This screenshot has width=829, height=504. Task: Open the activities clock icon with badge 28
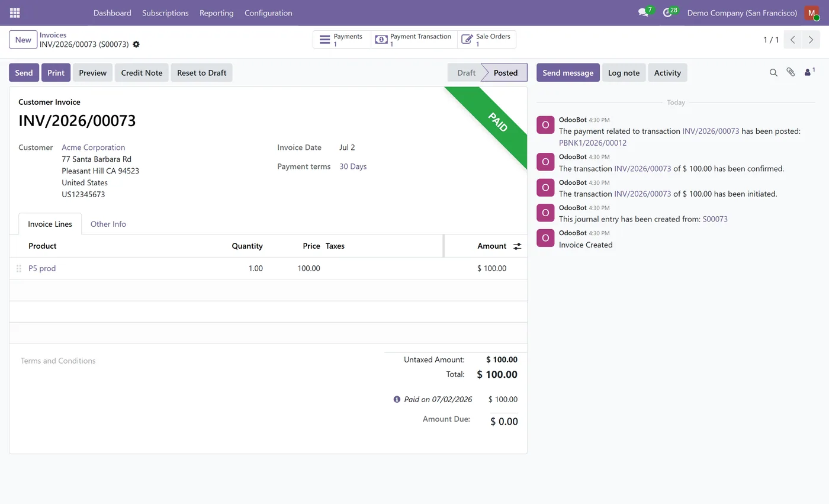click(668, 12)
